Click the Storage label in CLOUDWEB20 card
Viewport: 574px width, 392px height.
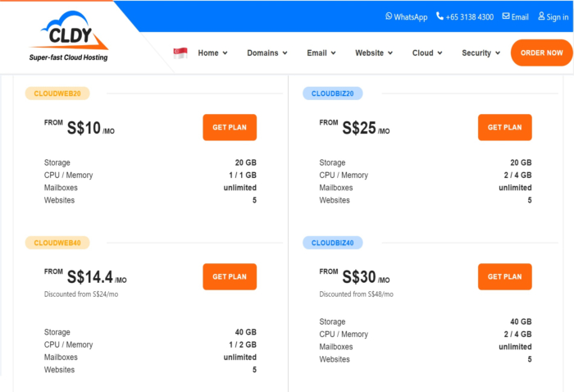(57, 163)
